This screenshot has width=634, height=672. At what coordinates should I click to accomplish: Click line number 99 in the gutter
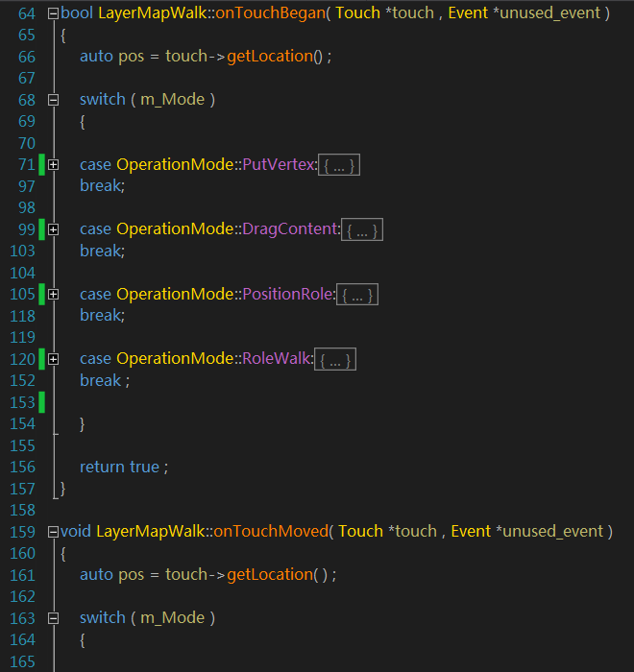(x=27, y=229)
